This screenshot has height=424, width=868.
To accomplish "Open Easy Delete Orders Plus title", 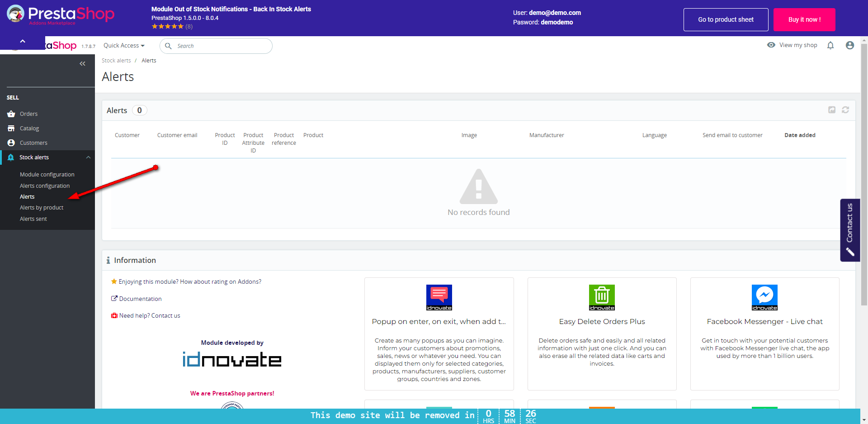I will coord(602,322).
